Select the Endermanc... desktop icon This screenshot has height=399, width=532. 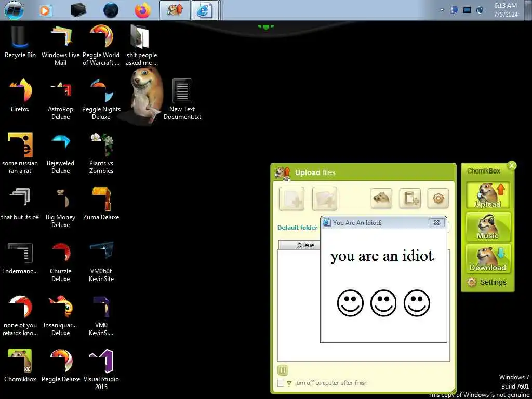tap(20, 258)
